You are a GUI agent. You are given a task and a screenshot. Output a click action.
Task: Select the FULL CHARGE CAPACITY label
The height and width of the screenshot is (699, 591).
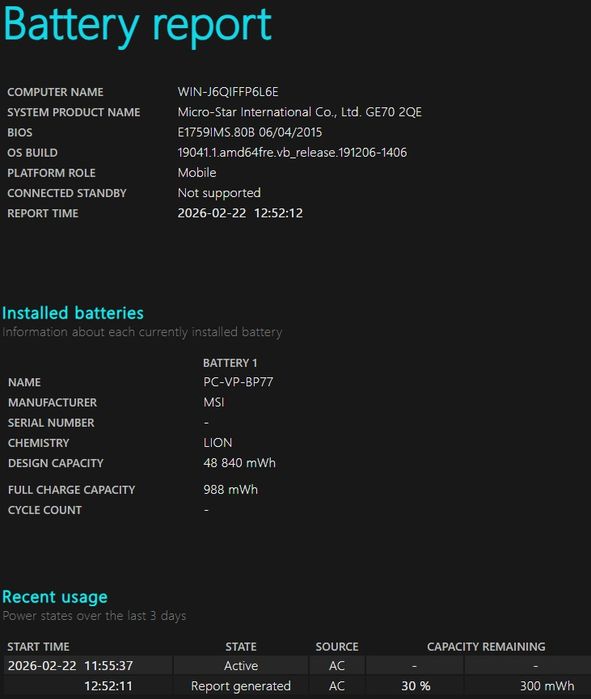click(71, 490)
